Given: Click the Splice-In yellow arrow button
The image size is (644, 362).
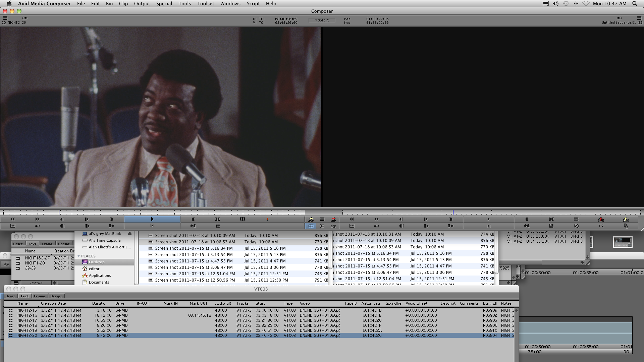Looking at the screenshot, I should click(x=311, y=219).
